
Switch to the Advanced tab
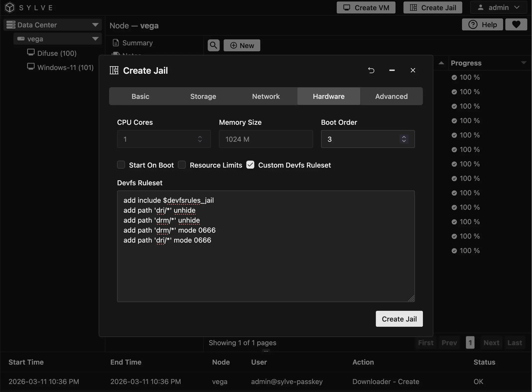point(391,96)
